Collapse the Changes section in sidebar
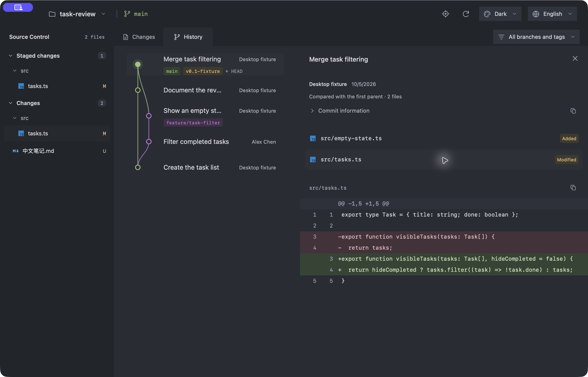 click(11, 103)
